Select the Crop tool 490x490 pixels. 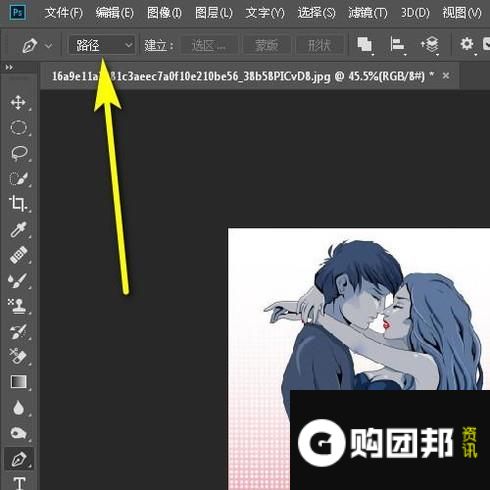point(18,204)
